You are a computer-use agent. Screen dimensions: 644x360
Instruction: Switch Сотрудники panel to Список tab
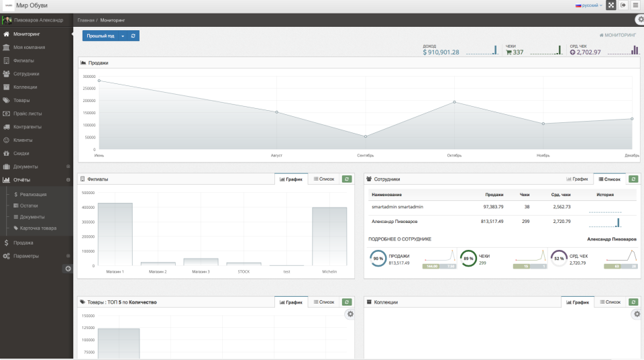(610, 179)
